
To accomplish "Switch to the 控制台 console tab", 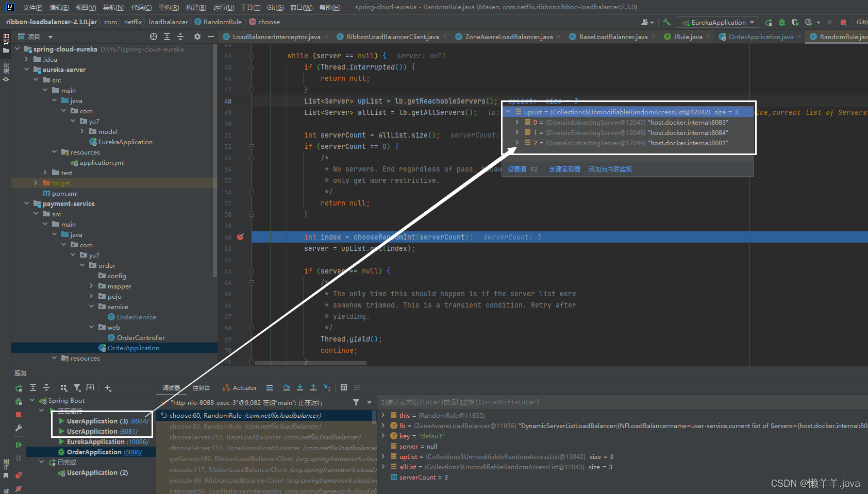I will click(201, 388).
